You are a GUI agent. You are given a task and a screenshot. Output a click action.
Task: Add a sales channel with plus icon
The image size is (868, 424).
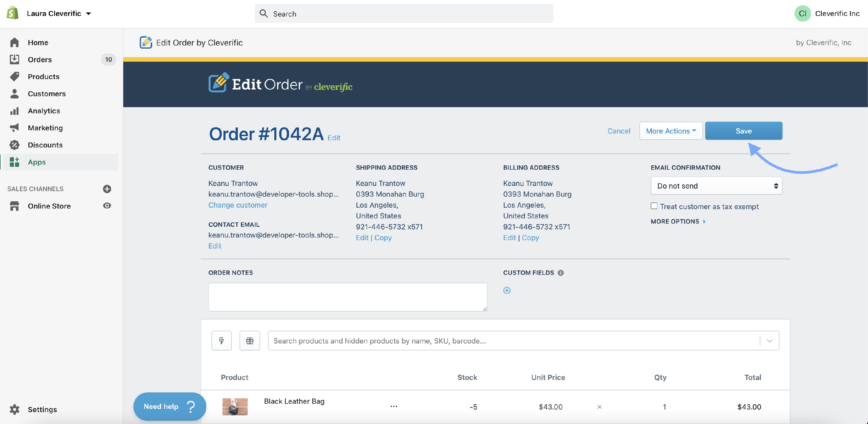tap(107, 189)
